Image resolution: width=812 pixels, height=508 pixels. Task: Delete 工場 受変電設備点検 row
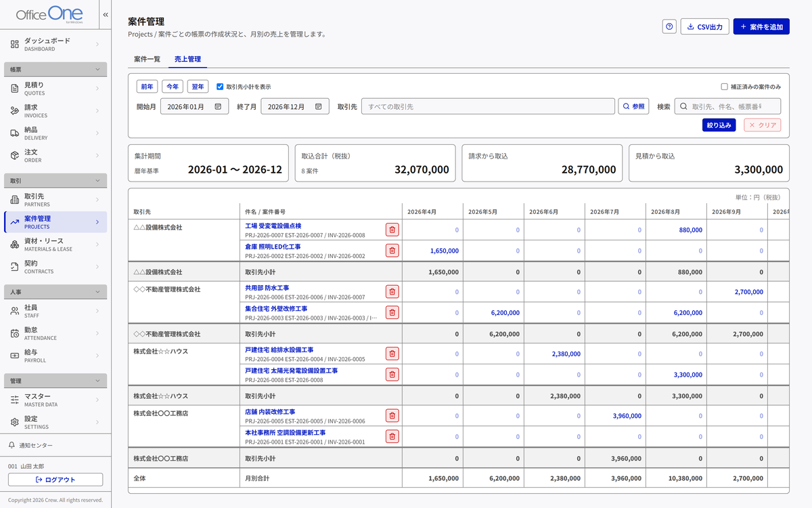point(392,230)
